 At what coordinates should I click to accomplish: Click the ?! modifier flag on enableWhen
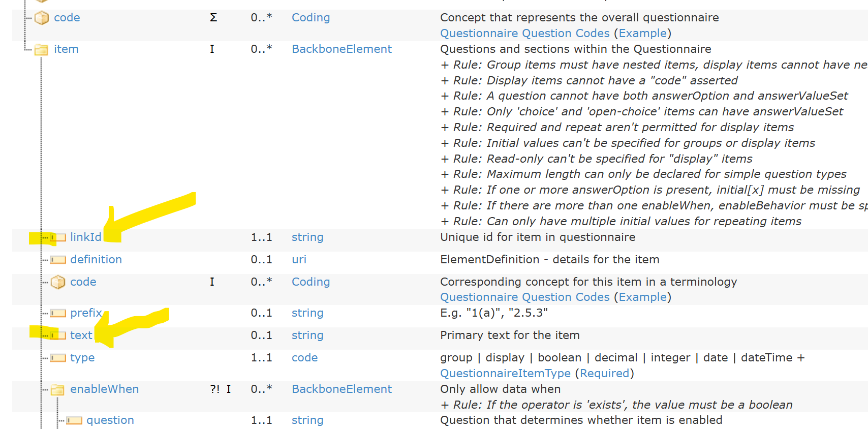[215, 389]
